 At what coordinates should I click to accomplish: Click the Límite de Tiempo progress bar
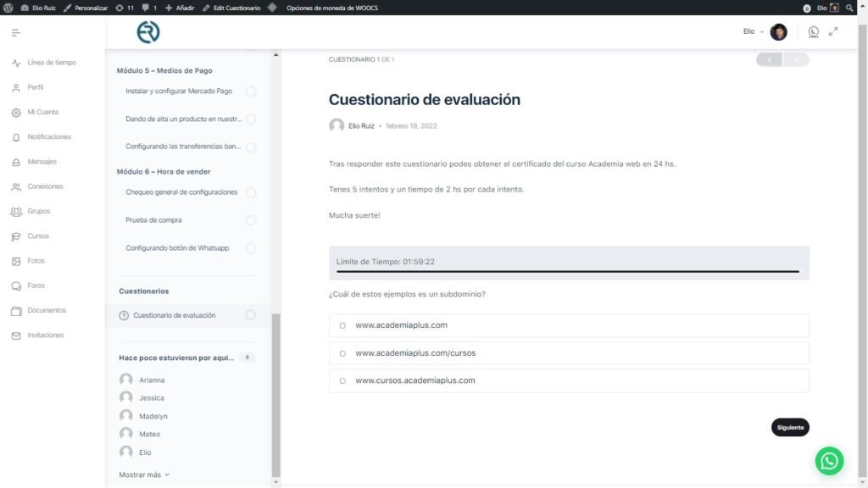click(x=568, y=272)
